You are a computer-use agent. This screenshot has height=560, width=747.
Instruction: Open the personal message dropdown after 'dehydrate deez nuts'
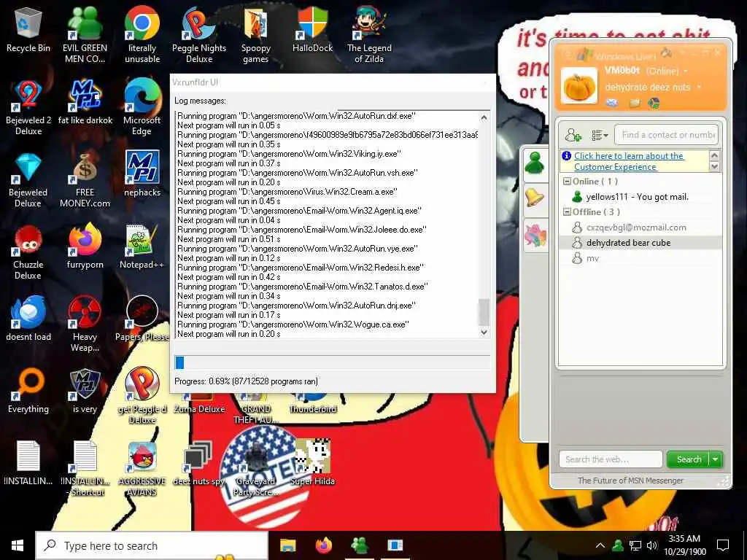pos(699,87)
